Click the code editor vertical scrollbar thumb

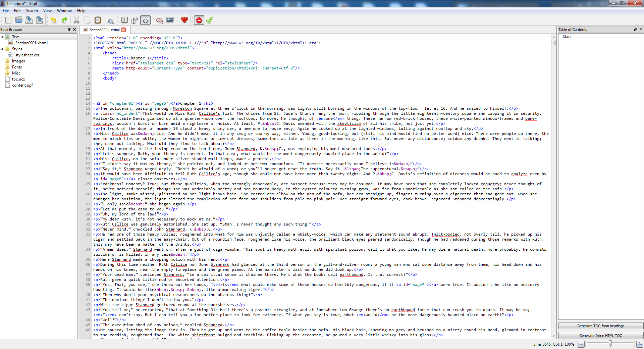(553, 43)
